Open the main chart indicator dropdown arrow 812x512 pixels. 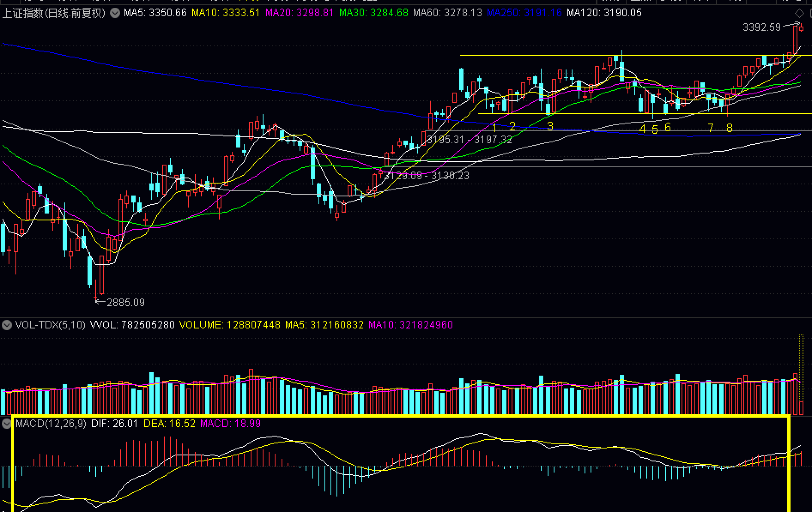[115, 13]
